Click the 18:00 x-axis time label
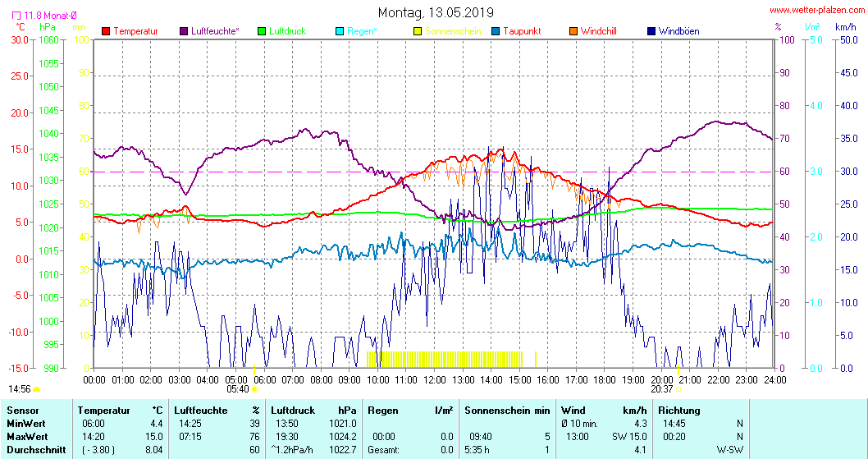 click(x=605, y=380)
